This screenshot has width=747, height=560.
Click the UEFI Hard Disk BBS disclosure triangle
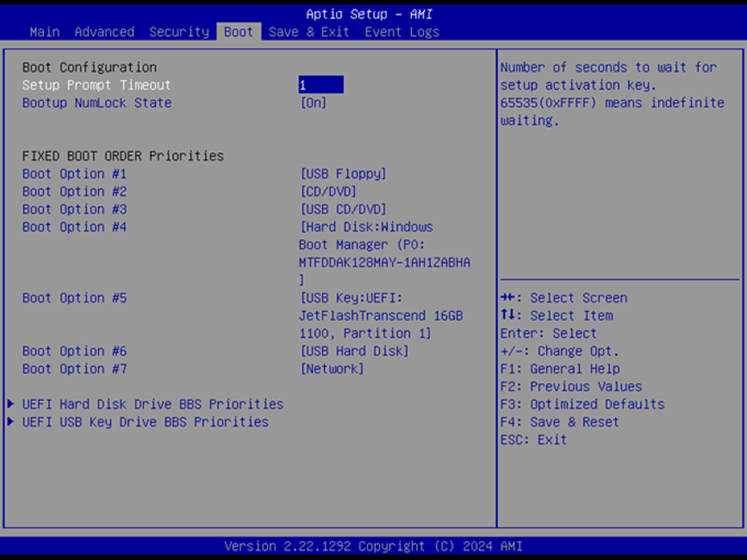pyautogui.click(x=11, y=404)
